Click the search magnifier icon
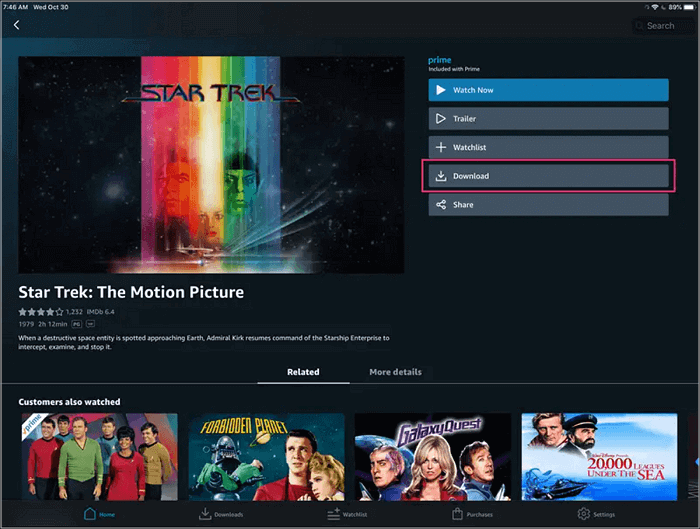 (639, 26)
